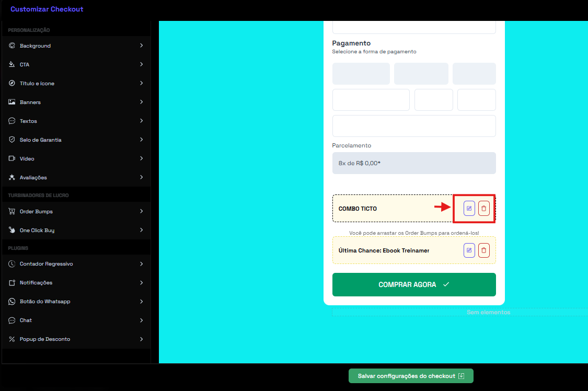Open the Banners menu item
This screenshot has width=588, height=391.
(30, 102)
